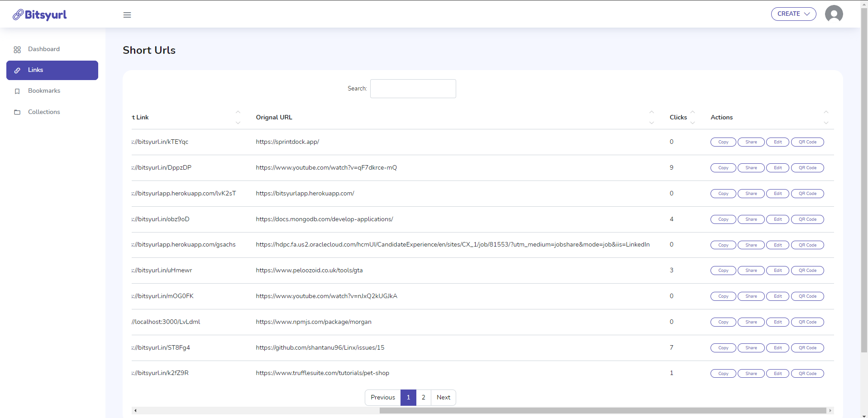Copy the kTEYqc short link

pos(723,142)
